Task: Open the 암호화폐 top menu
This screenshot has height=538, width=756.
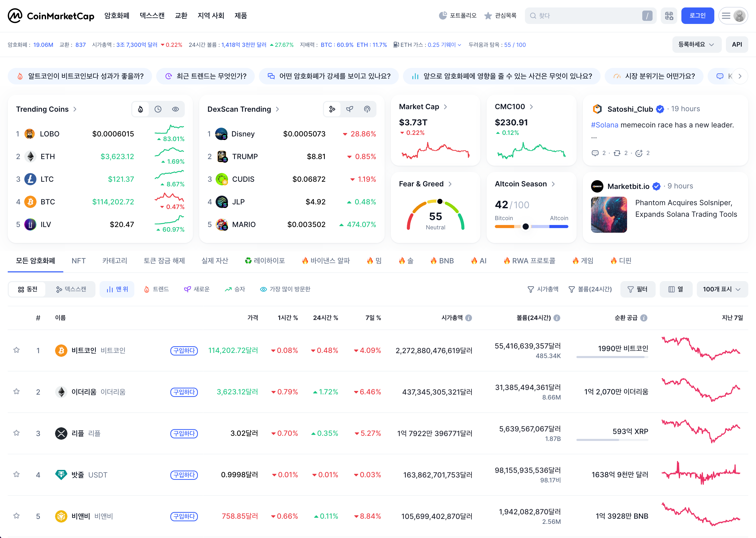Action: tap(117, 15)
